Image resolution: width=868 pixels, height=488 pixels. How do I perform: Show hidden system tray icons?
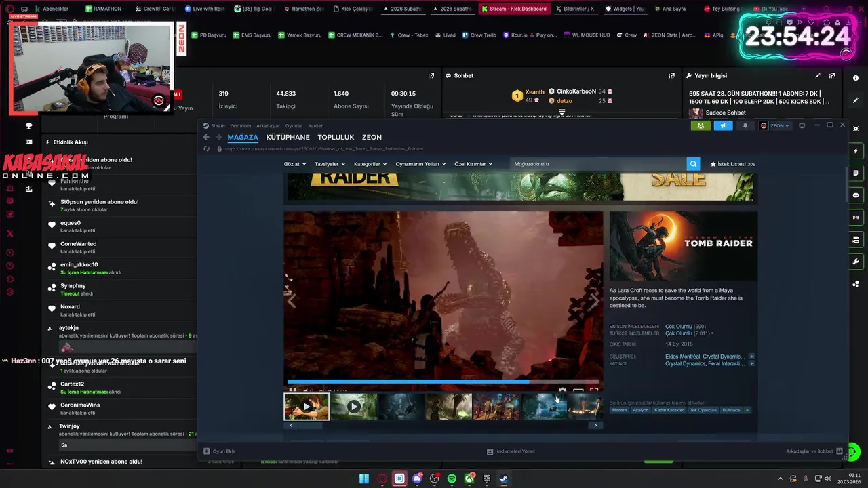782,479
